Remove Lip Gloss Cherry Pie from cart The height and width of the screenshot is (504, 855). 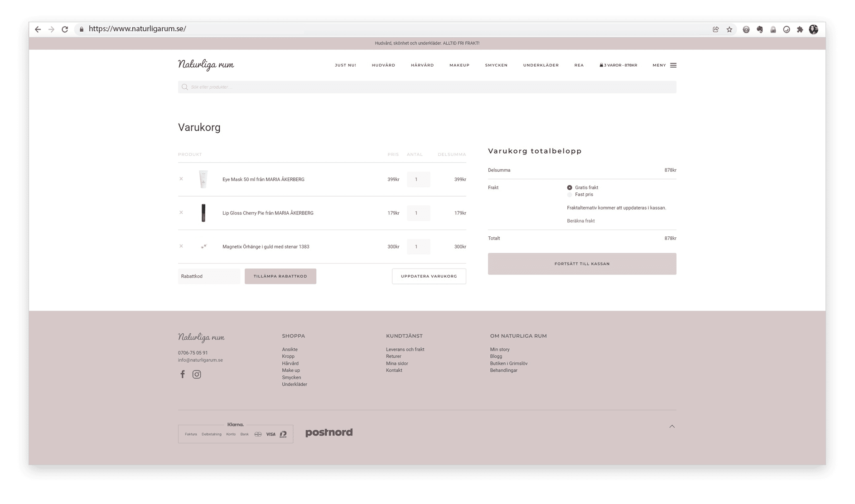click(x=181, y=212)
